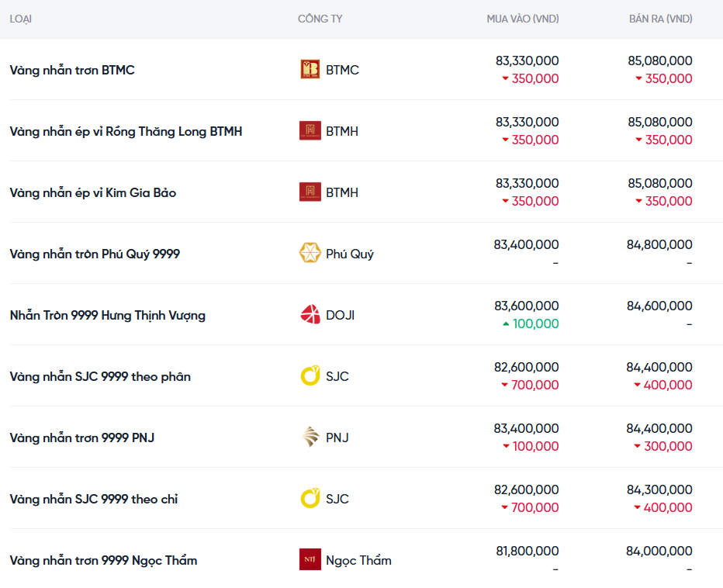Click Ngọc Thẩm sell price 84,000,000
This screenshot has height=588, width=723.
[659, 551]
